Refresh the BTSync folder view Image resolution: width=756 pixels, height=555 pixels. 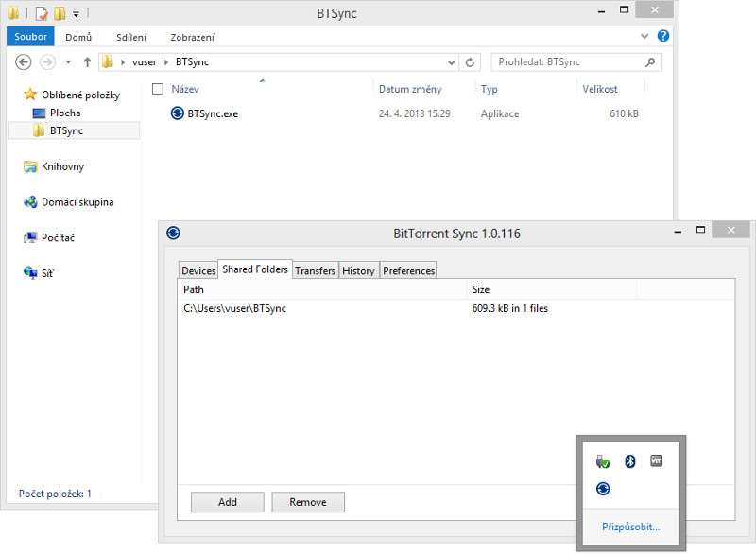pyautogui.click(x=470, y=62)
